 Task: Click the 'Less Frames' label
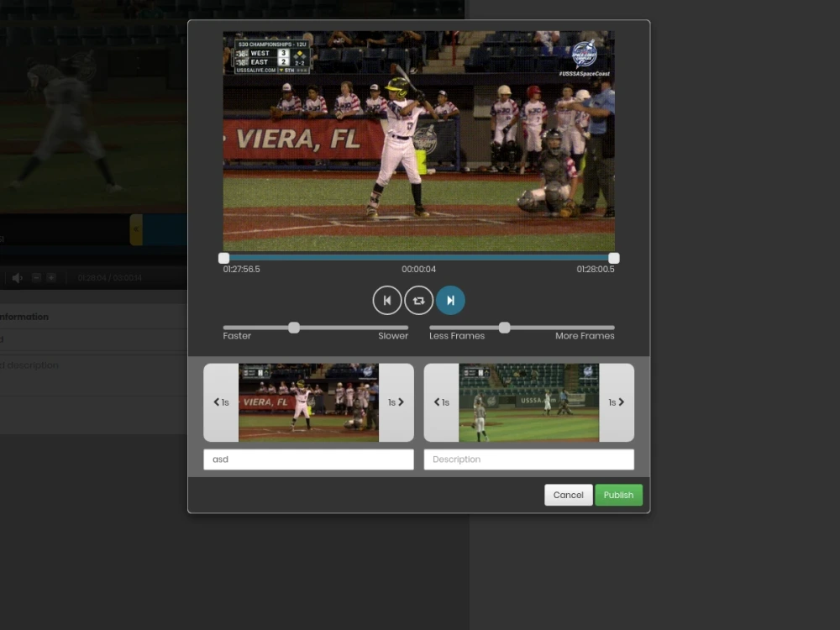[x=457, y=336]
